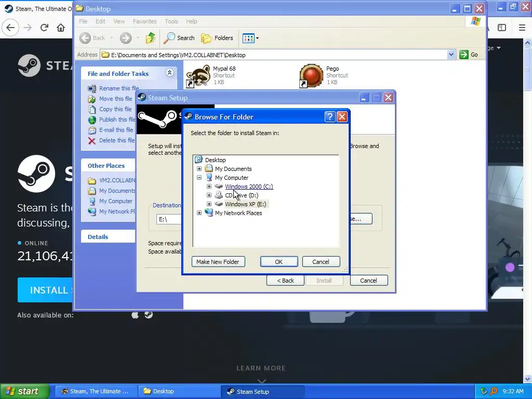Click Explorer Back toolbar button
Image resolution: width=532 pixels, height=399 pixels.
(x=92, y=38)
